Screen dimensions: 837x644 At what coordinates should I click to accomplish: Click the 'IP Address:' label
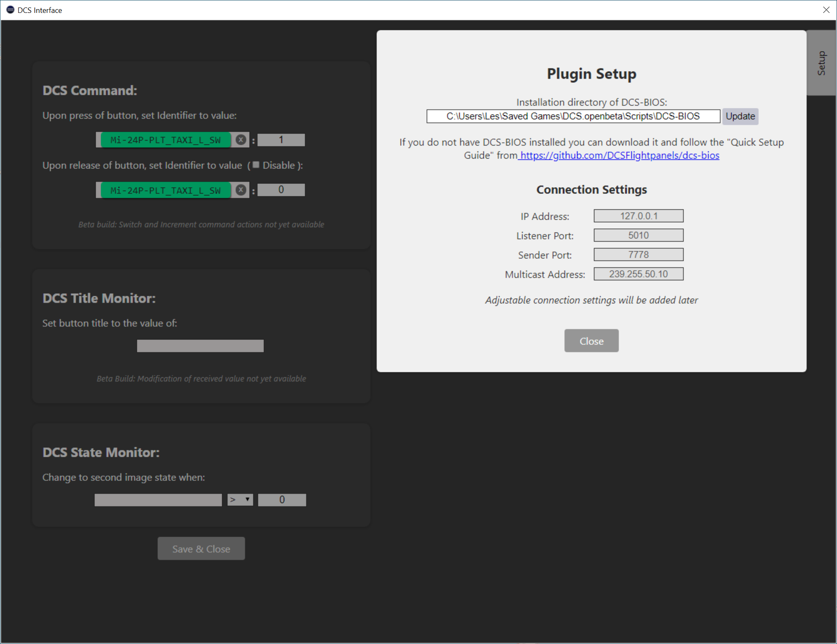[x=545, y=216]
